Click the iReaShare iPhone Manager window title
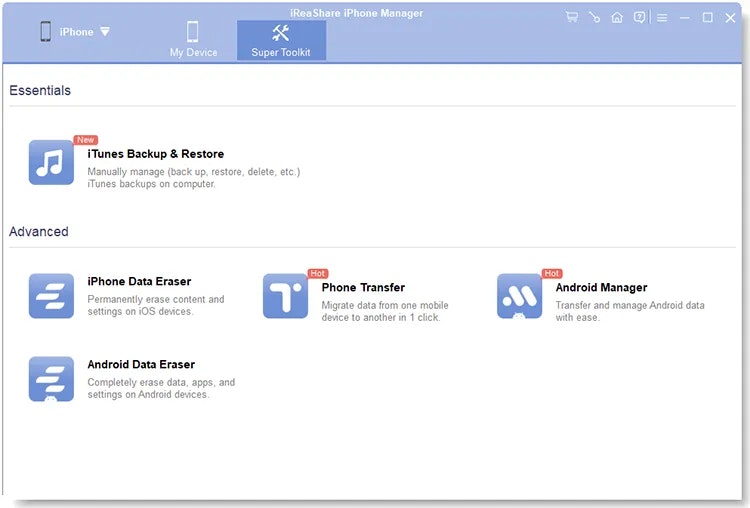The width and height of the screenshot is (750, 508). pos(357,13)
